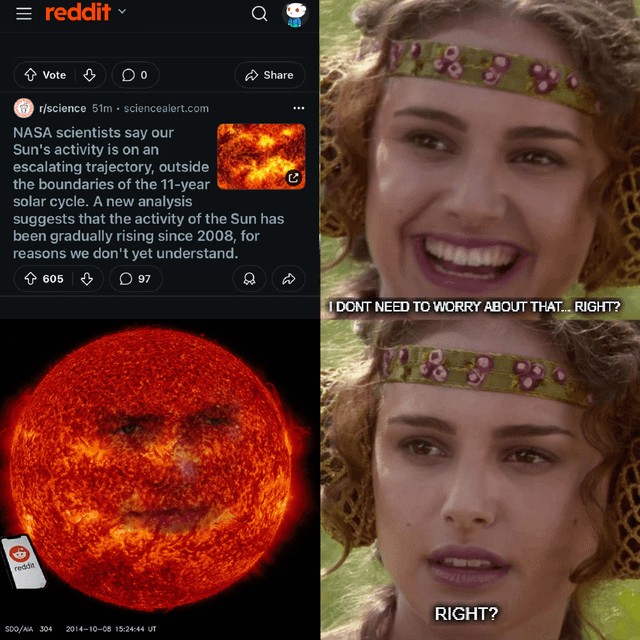
Task: Go to r/science subreddit link
Action: pyautogui.click(x=62, y=108)
